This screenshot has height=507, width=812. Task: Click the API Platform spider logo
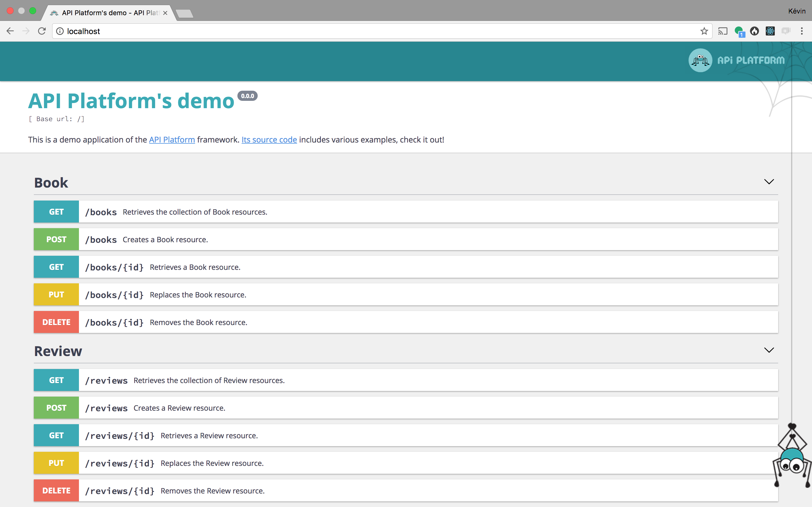pyautogui.click(x=700, y=60)
